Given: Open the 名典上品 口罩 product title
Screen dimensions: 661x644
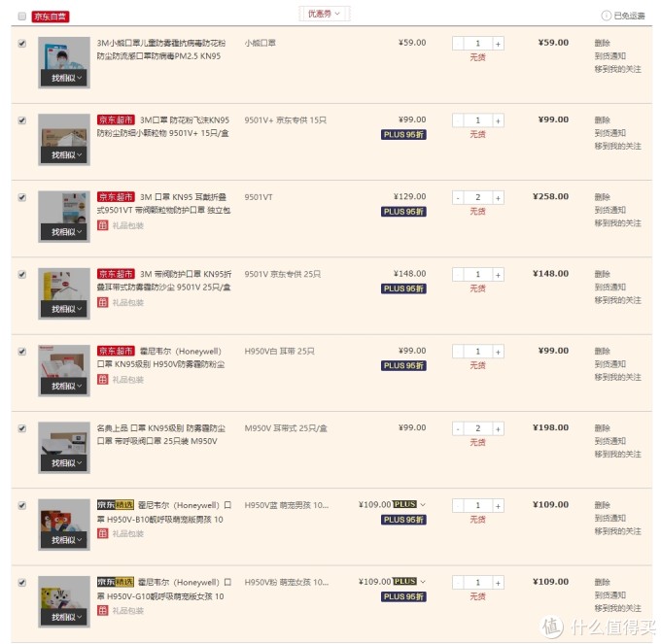Looking at the screenshot, I should click(161, 434).
